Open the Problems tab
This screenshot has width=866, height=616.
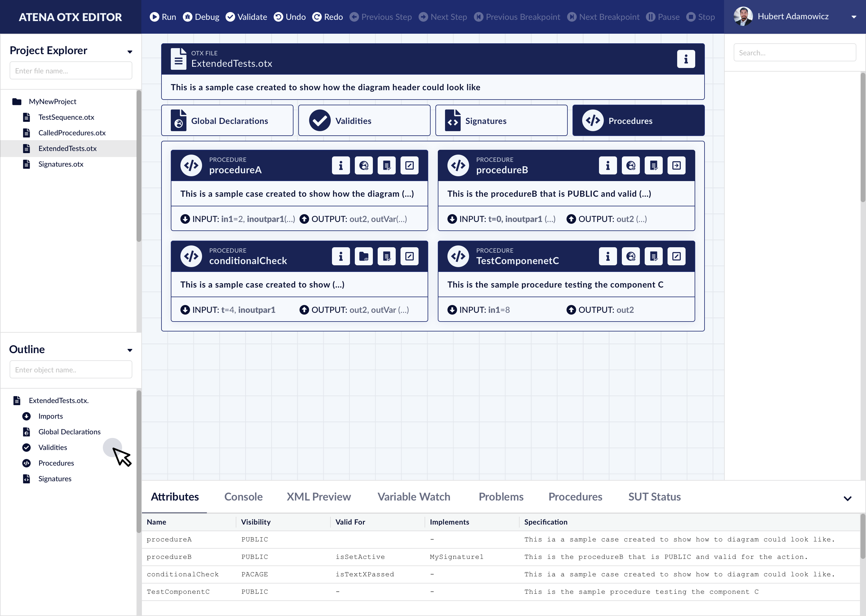[x=501, y=497]
